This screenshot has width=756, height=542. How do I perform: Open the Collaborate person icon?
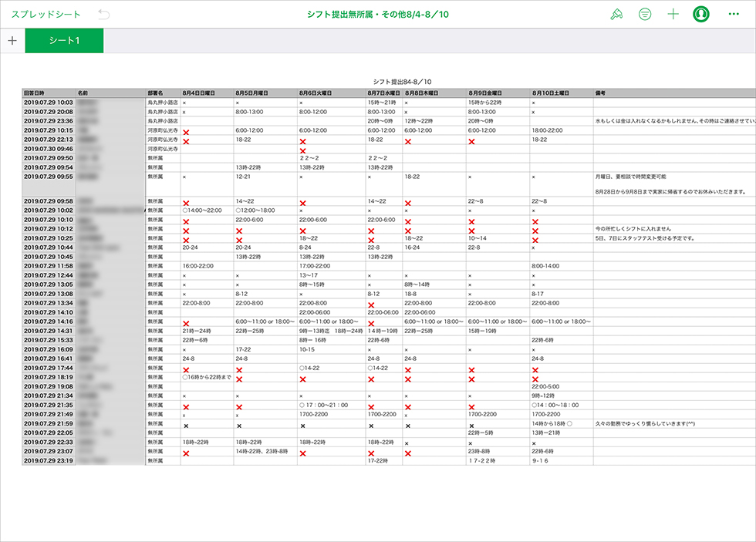click(x=700, y=14)
